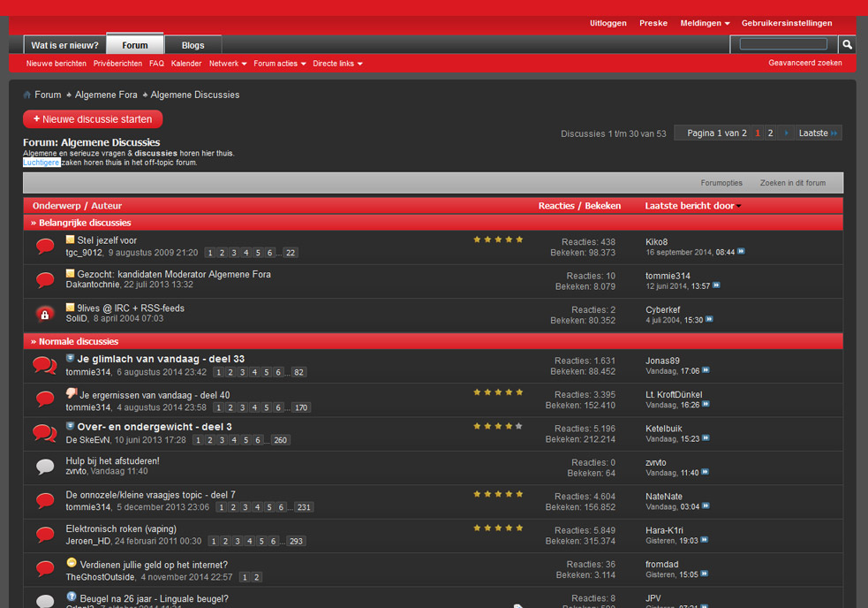Click the five-star rating of Stel jezelf voor
Screen dimensions: 868x608
click(x=498, y=239)
